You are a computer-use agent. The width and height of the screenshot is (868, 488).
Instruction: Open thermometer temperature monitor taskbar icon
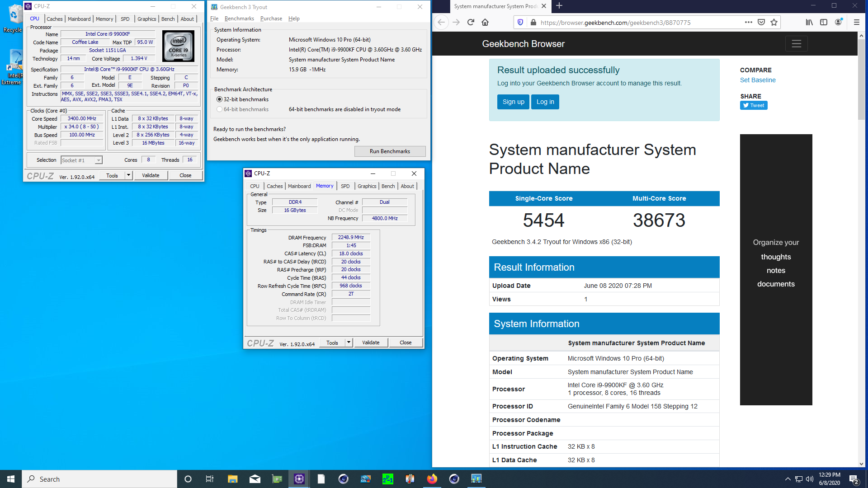coord(410,479)
